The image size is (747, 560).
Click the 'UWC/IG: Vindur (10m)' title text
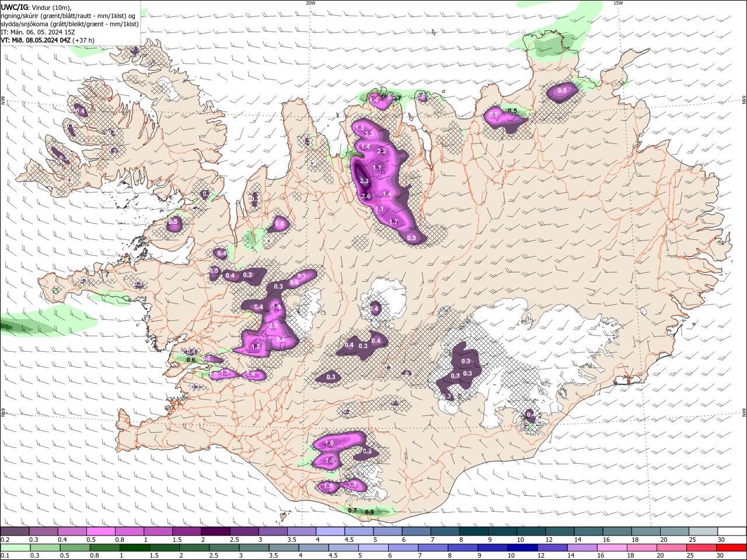pyautogui.click(x=36, y=7)
